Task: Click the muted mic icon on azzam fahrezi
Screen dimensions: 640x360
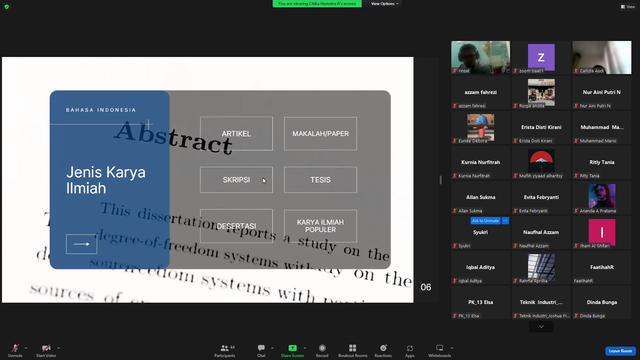Action: (x=455, y=106)
